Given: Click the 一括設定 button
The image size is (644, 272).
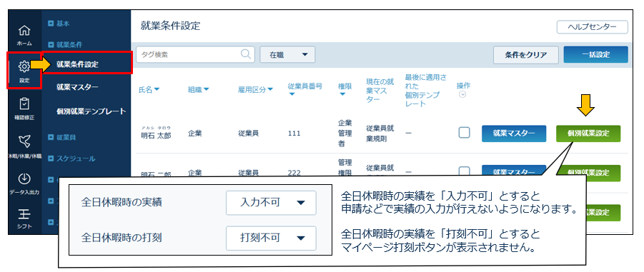Looking at the screenshot, I should coord(595,54).
